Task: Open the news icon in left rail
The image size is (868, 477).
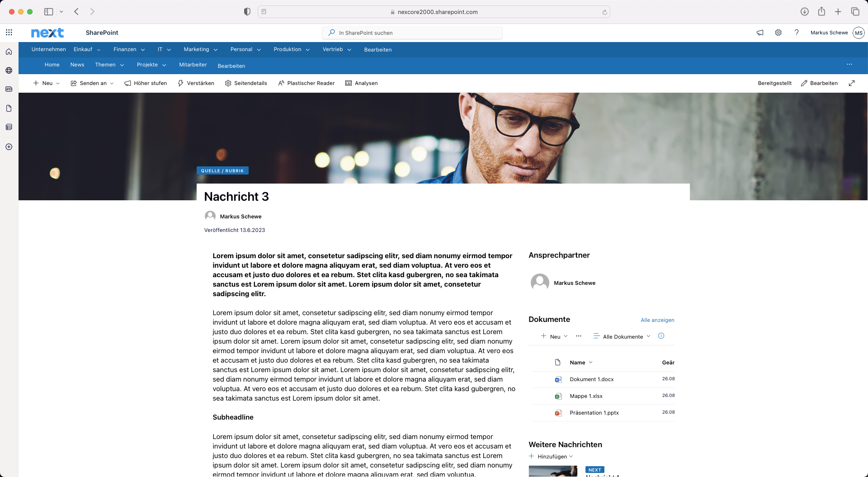Action: [x=9, y=89]
